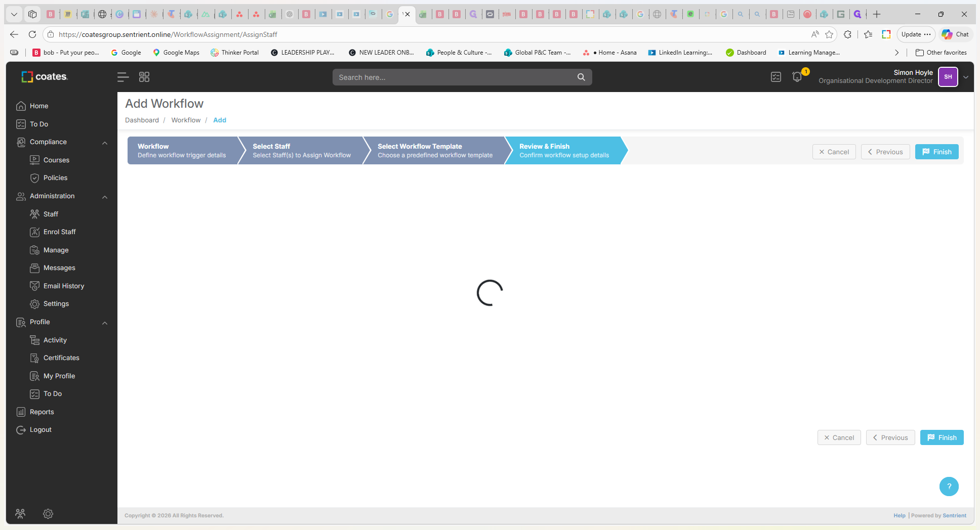Click the top Previous button

(x=885, y=152)
